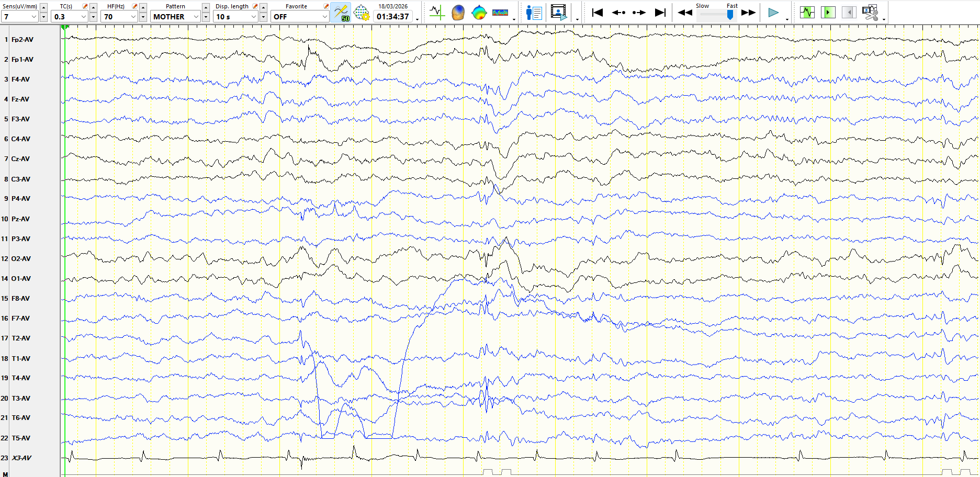Edit TC(s) list via pencil icon
Viewport: 980px width, 477px height.
click(x=85, y=6)
